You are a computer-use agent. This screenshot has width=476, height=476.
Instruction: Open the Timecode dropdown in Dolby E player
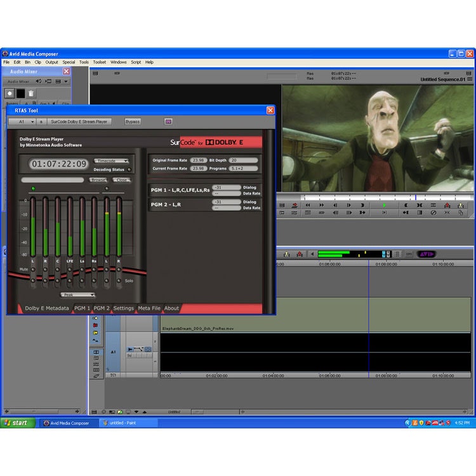[x=112, y=161]
